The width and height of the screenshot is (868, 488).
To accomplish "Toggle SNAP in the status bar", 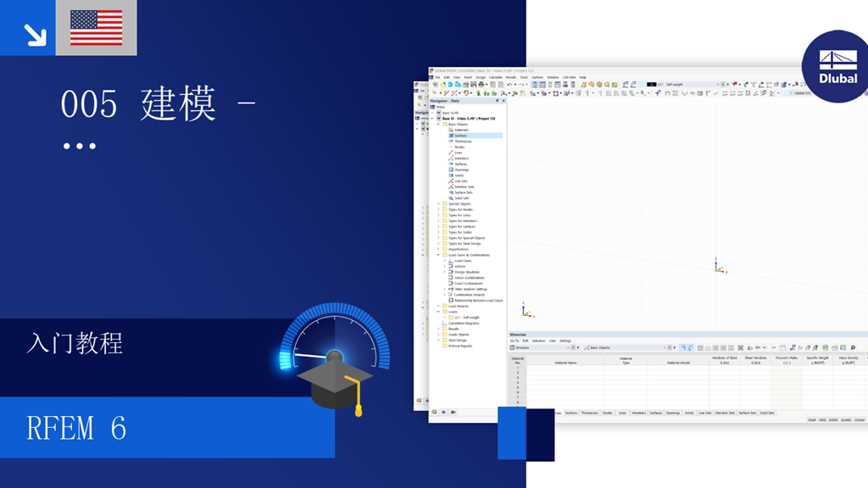I will point(812,420).
